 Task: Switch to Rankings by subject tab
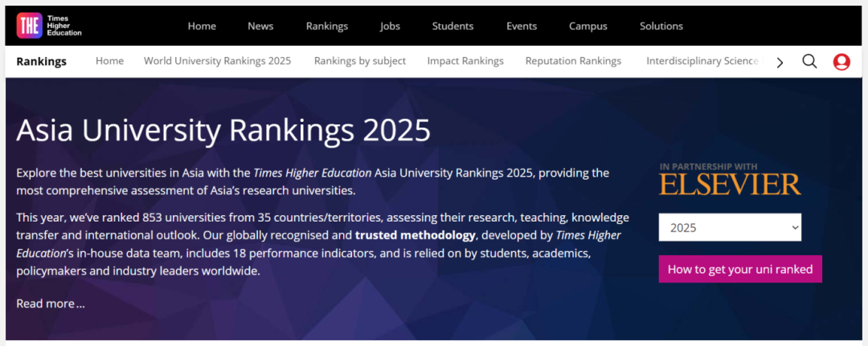pyautogui.click(x=360, y=61)
